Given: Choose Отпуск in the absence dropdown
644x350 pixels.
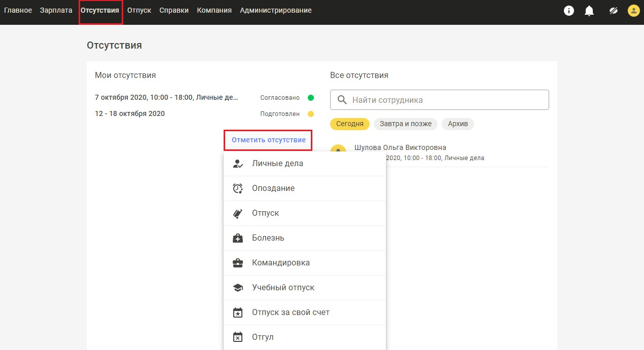Looking at the screenshot, I should [305, 213].
